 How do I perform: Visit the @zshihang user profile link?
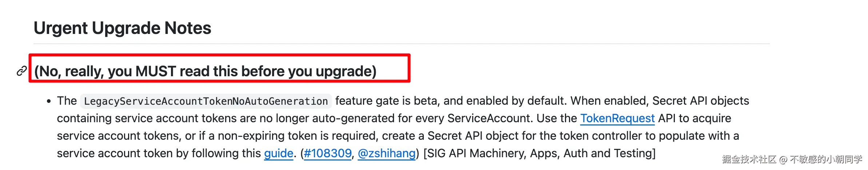pyautogui.click(x=386, y=154)
